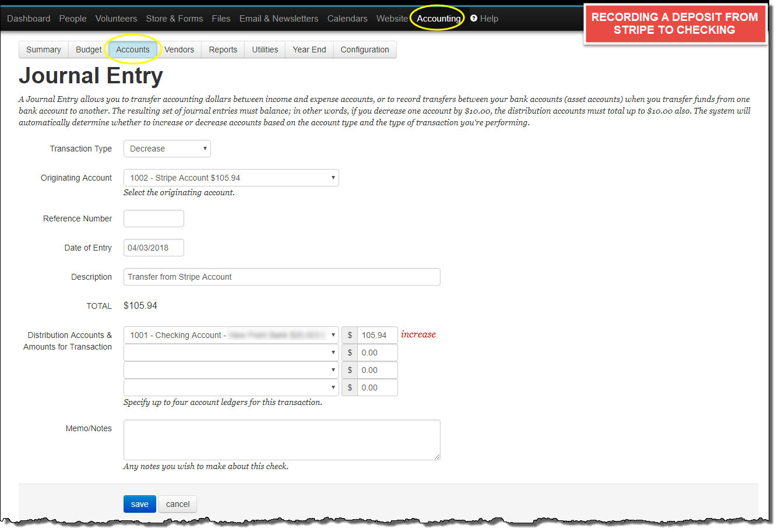Click the third distribution amount field
Viewport: 778px width, 532px height.
378,370
